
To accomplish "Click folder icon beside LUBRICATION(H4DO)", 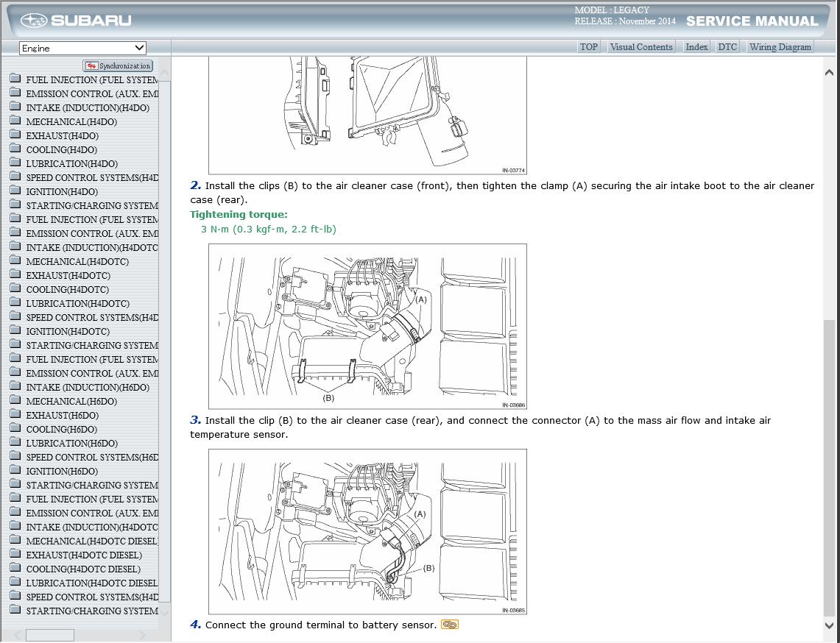I will pyautogui.click(x=15, y=163).
